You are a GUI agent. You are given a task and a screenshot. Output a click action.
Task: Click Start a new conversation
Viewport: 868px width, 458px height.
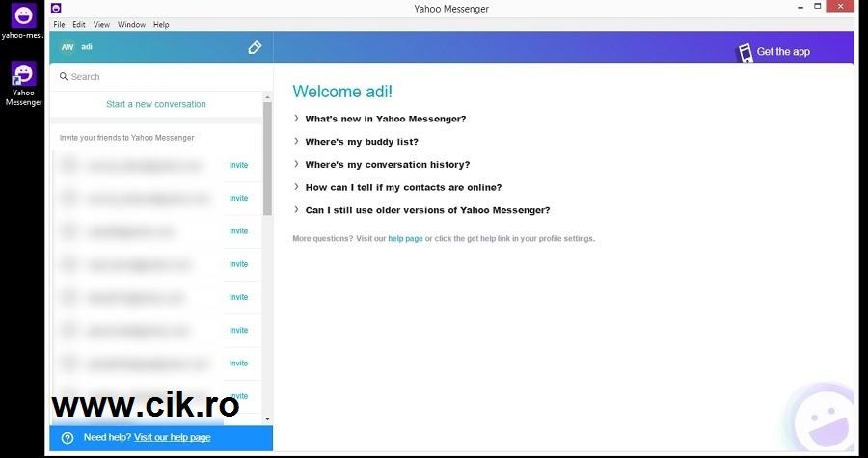(156, 104)
